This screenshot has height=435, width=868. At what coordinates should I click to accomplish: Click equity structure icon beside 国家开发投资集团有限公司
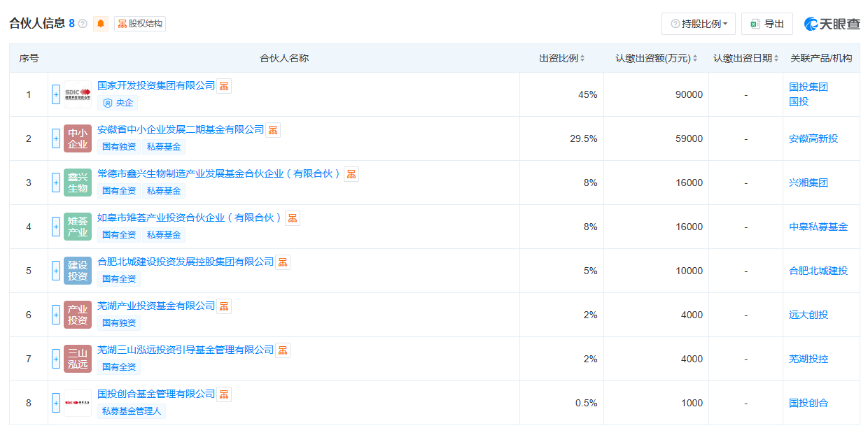[x=224, y=86]
